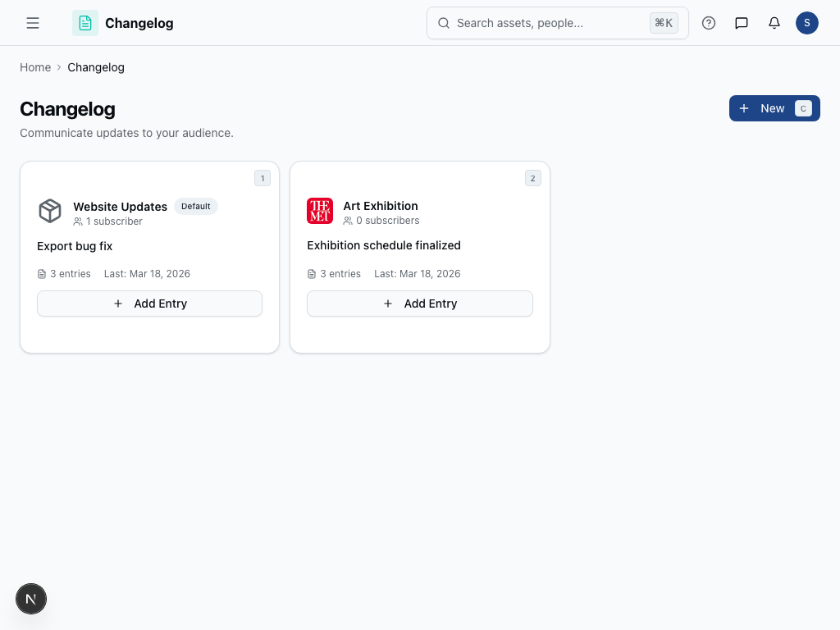
Task: Open the help question mark icon
Action: point(709,23)
